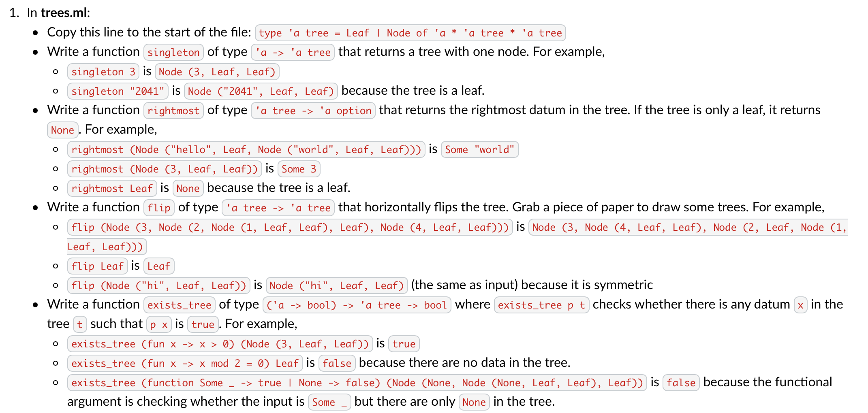The height and width of the screenshot is (413, 868).
Task: Select the singleton "2041" example
Action: tap(117, 91)
